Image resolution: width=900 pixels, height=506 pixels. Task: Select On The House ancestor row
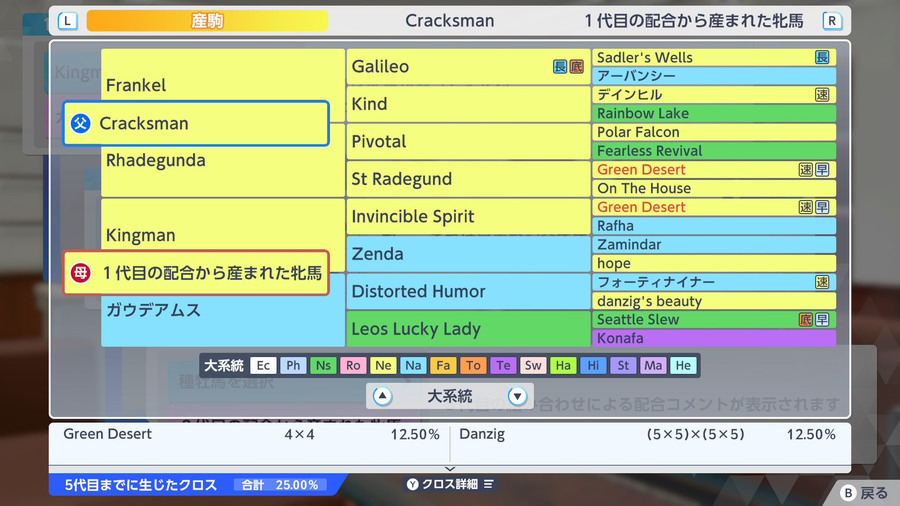pyautogui.click(x=714, y=188)
